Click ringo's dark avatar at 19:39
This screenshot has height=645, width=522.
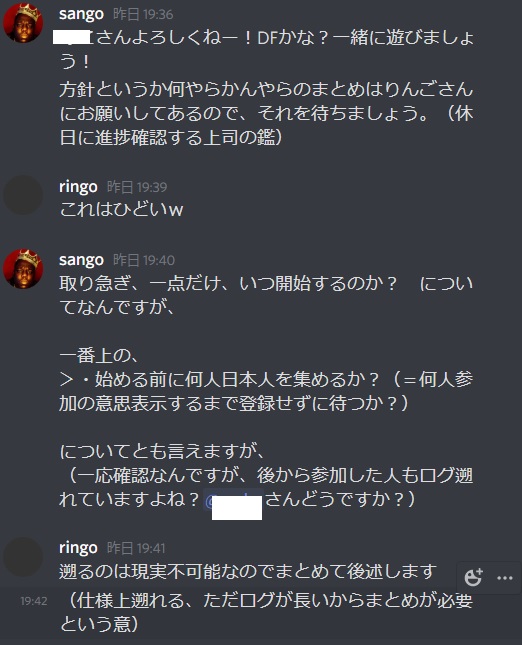23,195
